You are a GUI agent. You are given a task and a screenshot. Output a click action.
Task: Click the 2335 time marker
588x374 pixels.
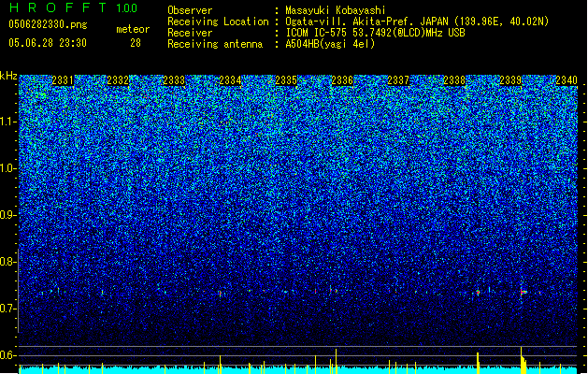point(286,80)
